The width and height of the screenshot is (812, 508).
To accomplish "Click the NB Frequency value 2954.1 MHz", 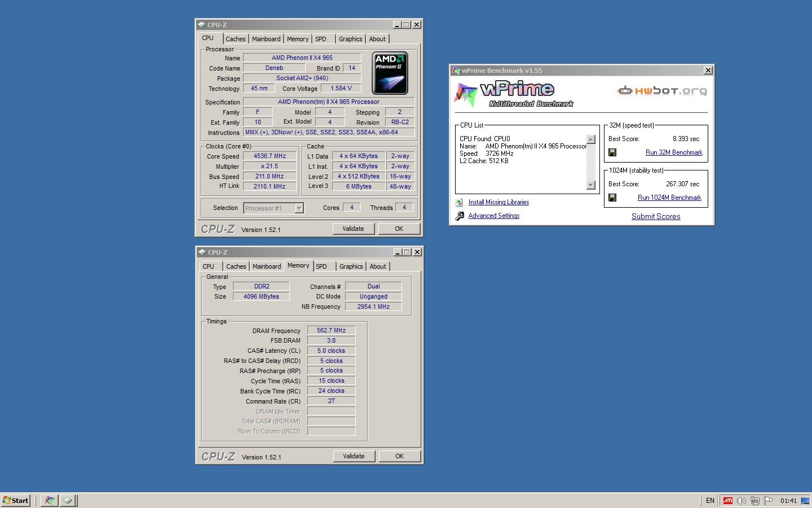I will coord(373,306).
